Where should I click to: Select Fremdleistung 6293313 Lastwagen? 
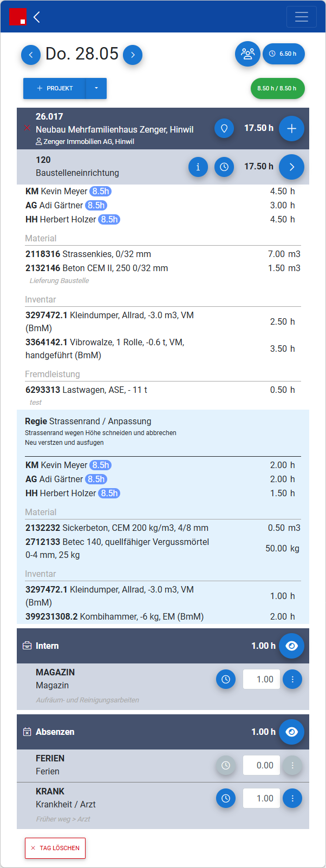163,390
